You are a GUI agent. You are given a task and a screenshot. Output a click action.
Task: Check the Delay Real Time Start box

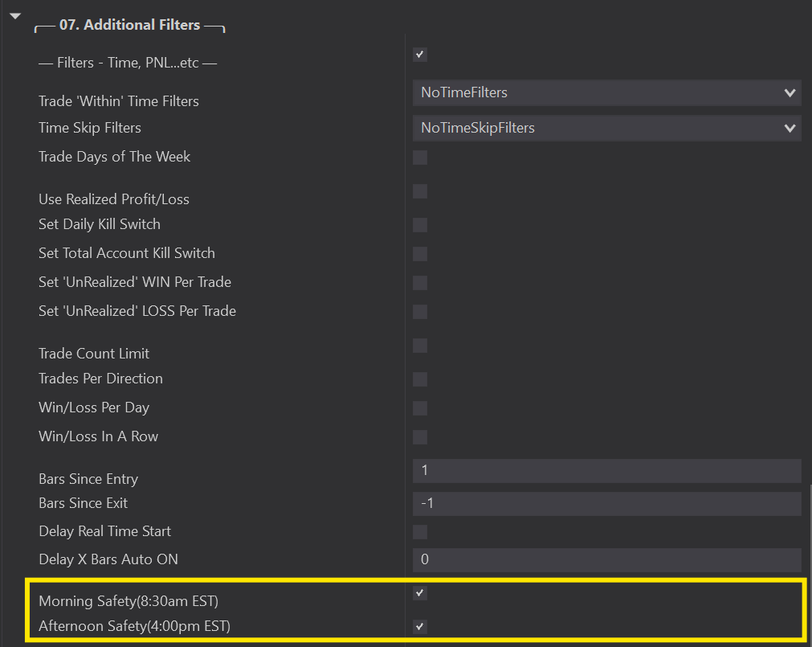tap(420, 532)
